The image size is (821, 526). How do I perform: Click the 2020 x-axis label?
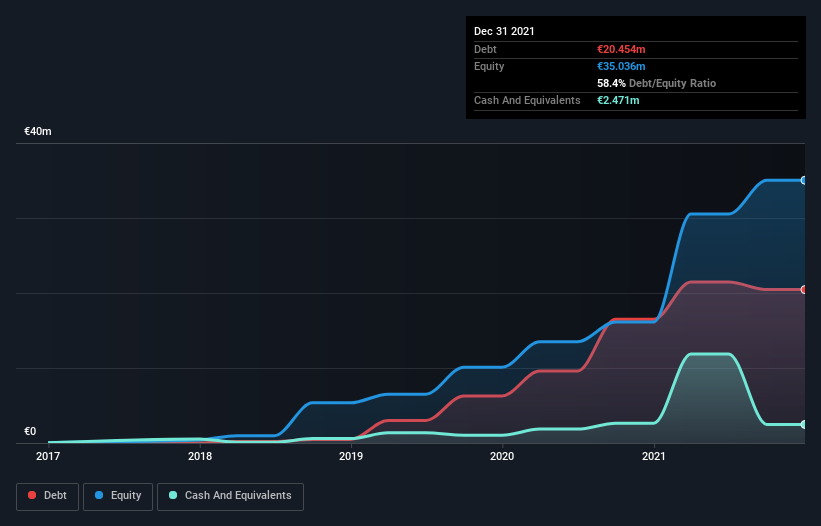[x=502, y=456]
